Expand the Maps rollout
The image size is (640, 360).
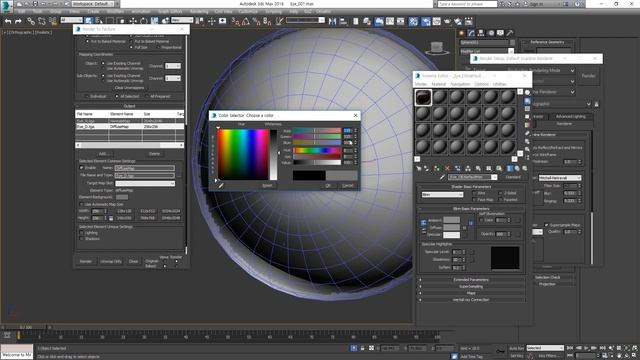point(471,293)
